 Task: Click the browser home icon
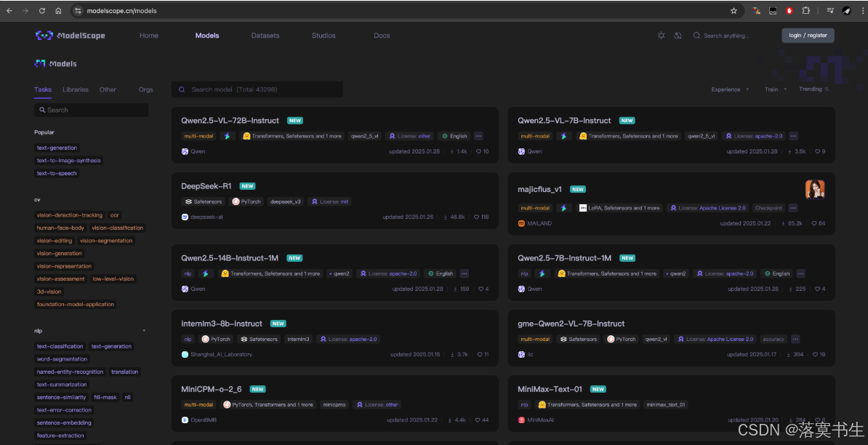point(58,10)
